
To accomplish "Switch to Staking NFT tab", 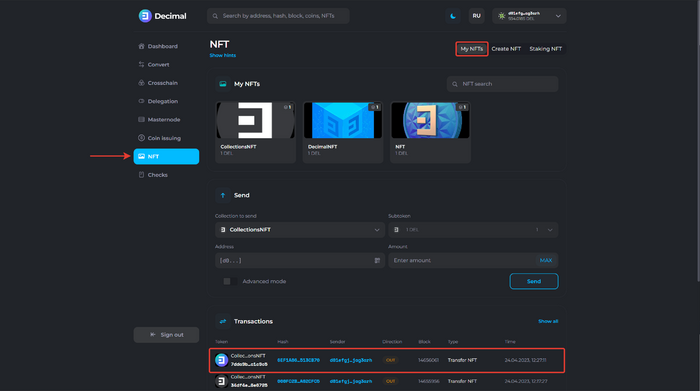I will [546, 49].
